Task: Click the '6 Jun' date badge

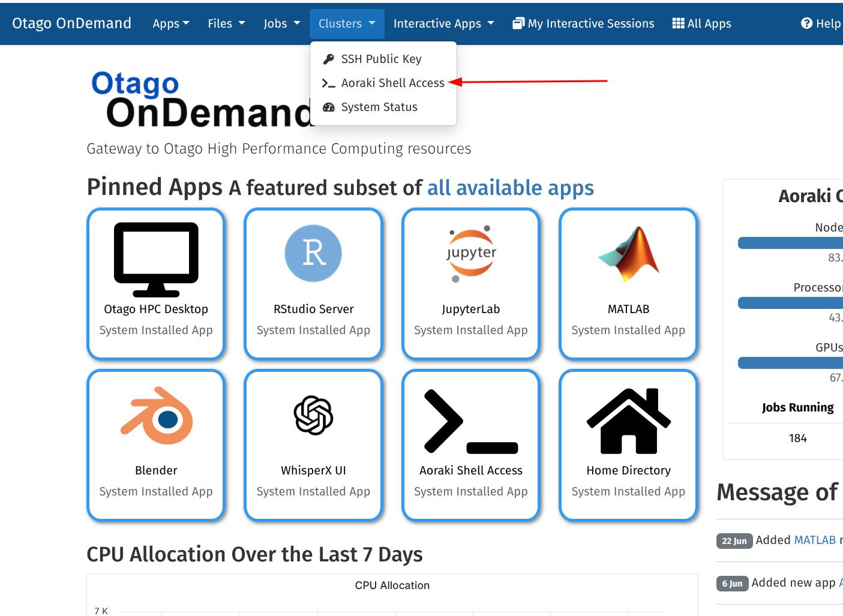Action: tap(732, 583)
